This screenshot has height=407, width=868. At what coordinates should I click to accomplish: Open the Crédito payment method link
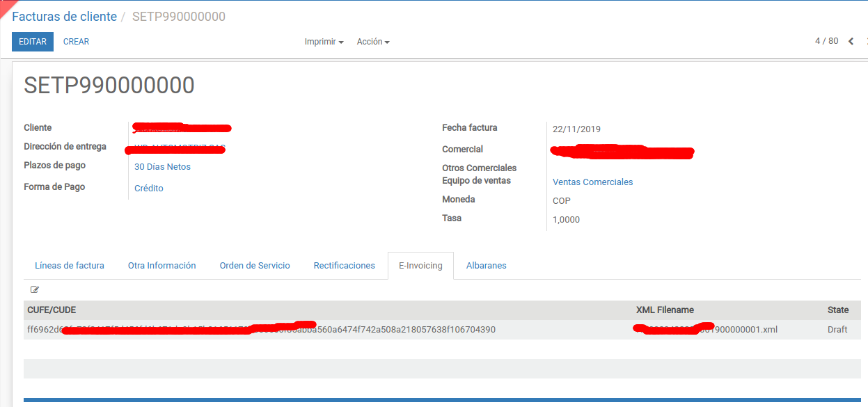point(149,189)
